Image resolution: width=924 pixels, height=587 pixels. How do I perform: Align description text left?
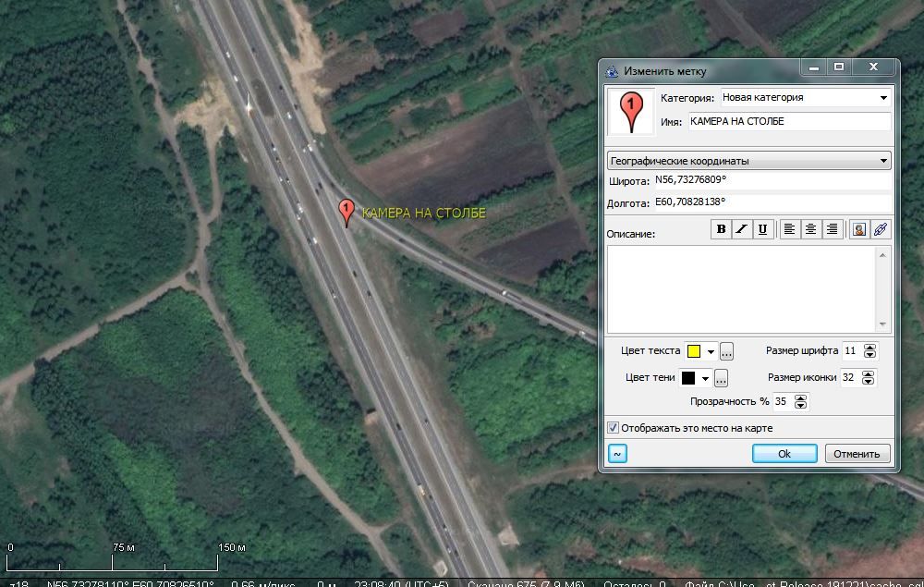[789, 230]
